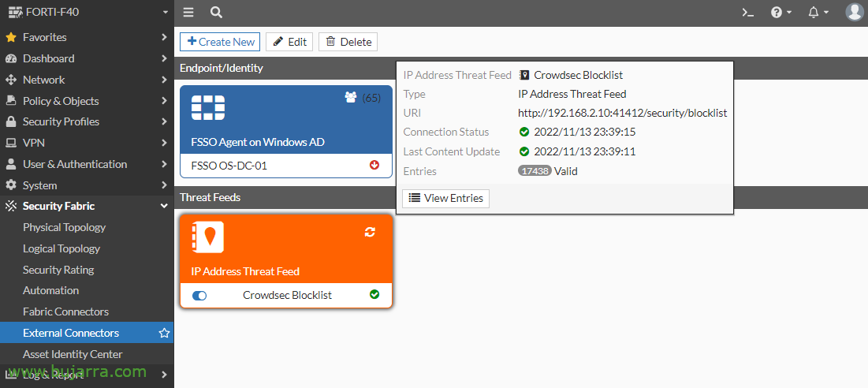This screenshot has width=868, height=388.
Task: Click the User & Authentication person icon
Action: (x=10, y=164)
